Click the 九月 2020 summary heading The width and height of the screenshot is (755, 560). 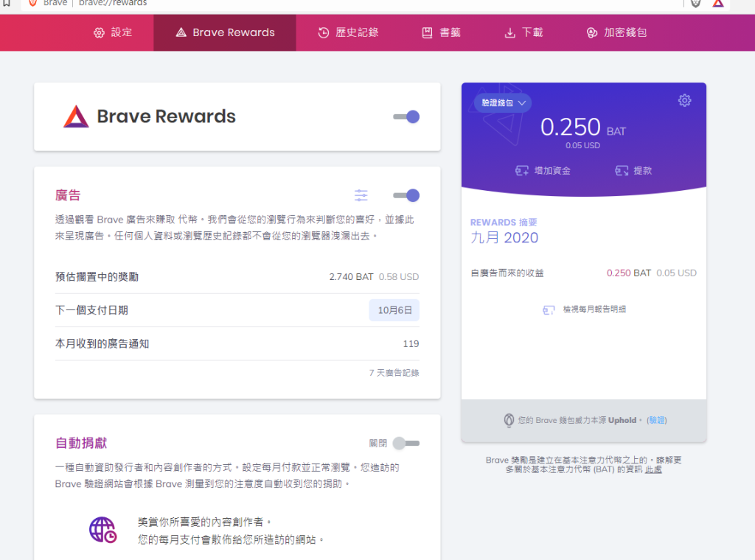[504, 238]
